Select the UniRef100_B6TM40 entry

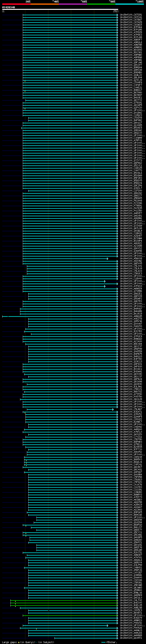click(131, 93)
